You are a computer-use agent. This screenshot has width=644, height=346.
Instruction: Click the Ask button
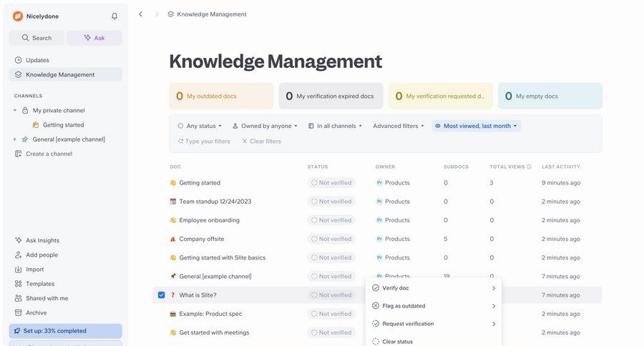tap(94, 38)
